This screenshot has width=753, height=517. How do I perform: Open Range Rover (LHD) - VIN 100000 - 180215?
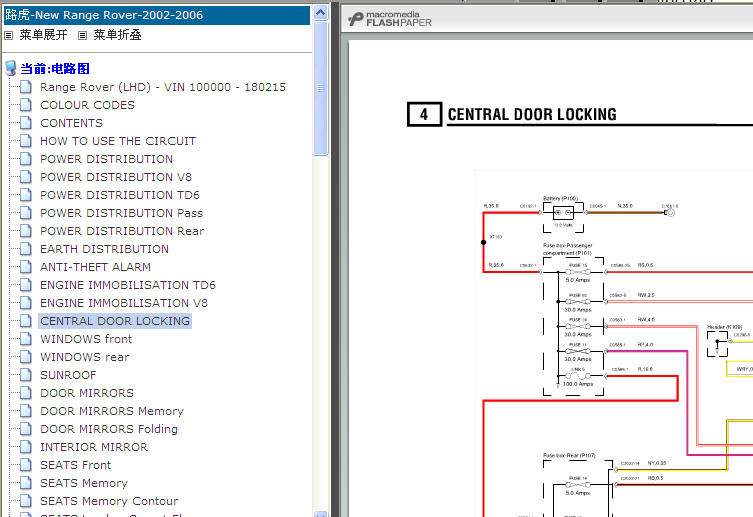click(x=163, y=87)
